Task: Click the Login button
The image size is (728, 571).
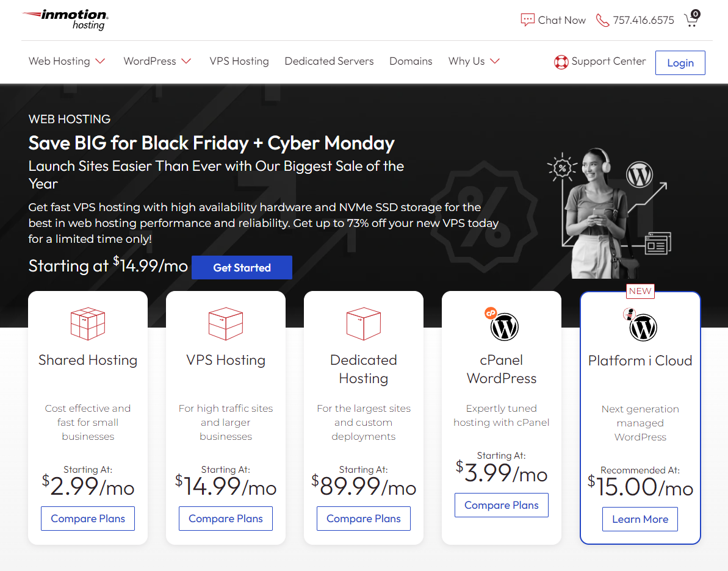Action: click(680, 63)
